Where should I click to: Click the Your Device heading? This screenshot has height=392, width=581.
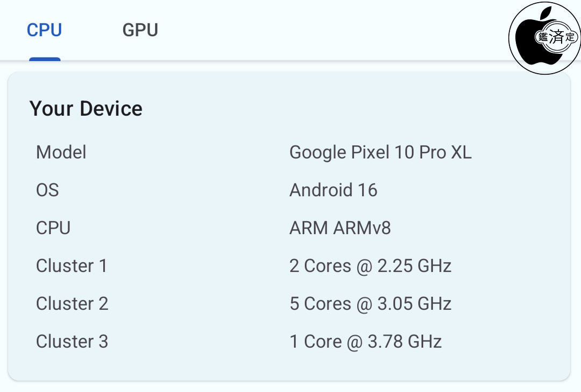pos(86,108)
